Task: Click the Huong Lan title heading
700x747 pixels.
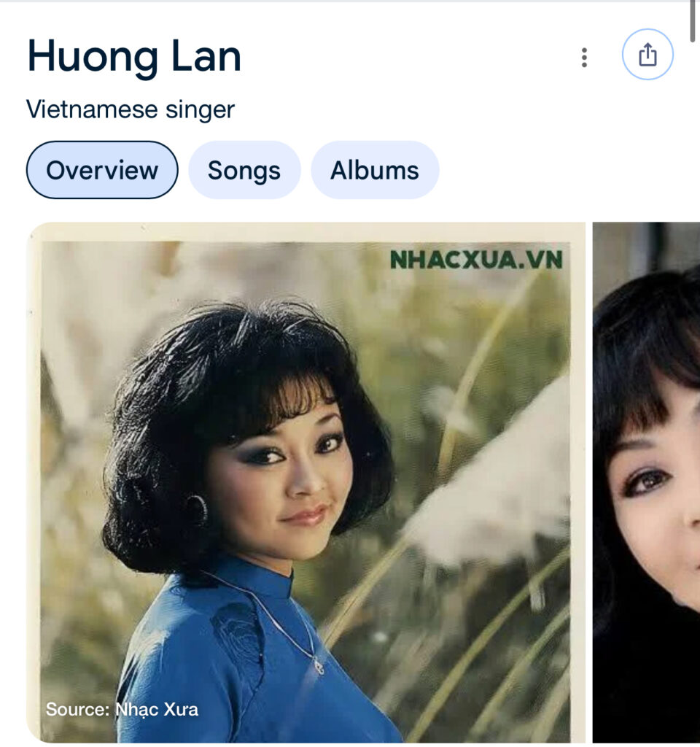Action: (x=134, y=57)
